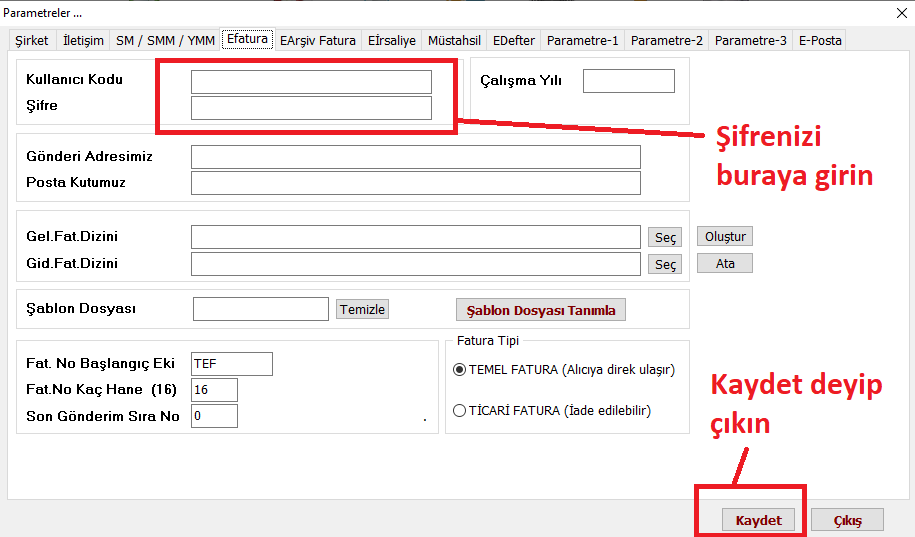
Task: Select the TİCARİ FATURA radio option
Action: click(460, 410)
